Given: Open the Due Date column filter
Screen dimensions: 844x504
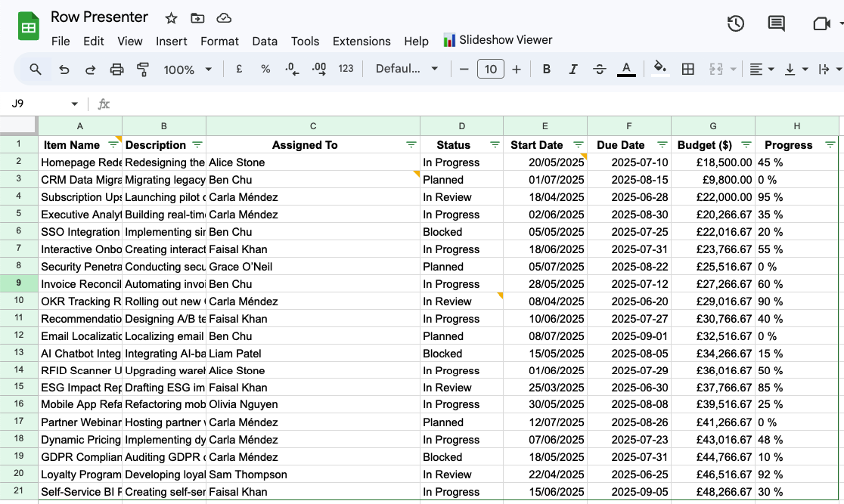Looking at the screenshot, I should tap(662, 144).
